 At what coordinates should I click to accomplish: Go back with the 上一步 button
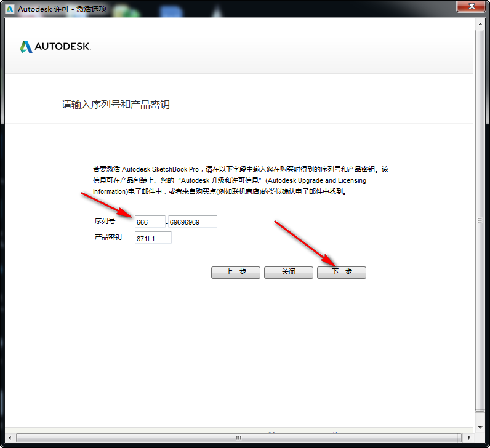click(236, 273)
